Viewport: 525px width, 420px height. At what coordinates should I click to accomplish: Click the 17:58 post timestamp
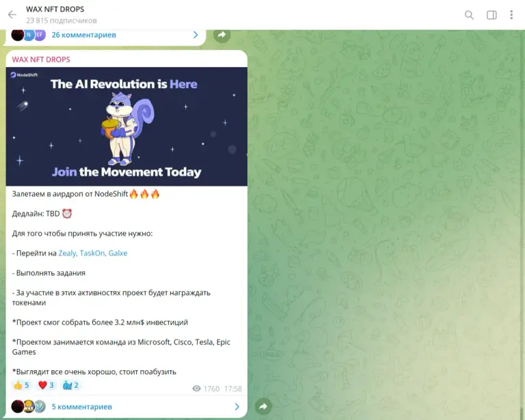tap(233, 389)
